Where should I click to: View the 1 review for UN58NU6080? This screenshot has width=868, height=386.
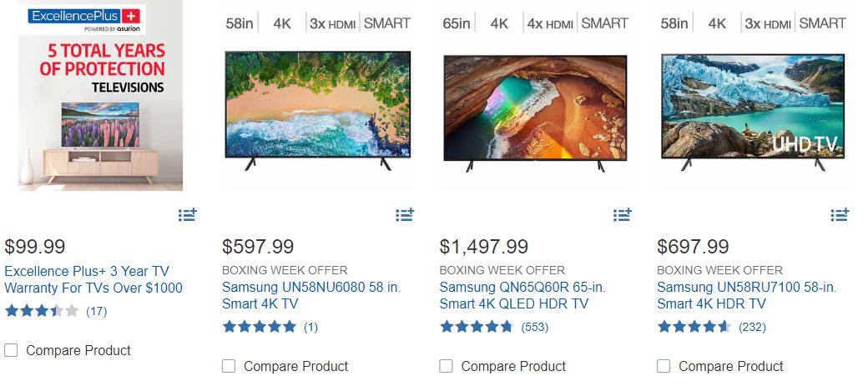[310, 328]
